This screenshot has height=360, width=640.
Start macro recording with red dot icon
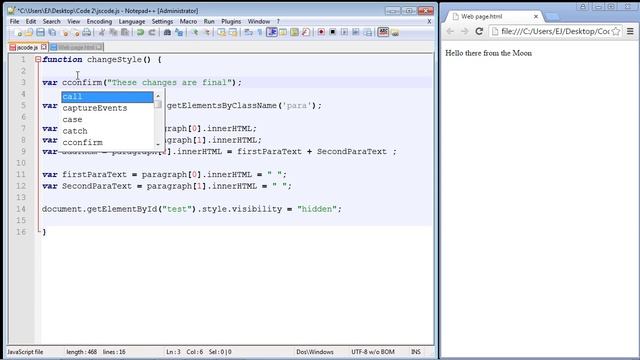(321, 32)
